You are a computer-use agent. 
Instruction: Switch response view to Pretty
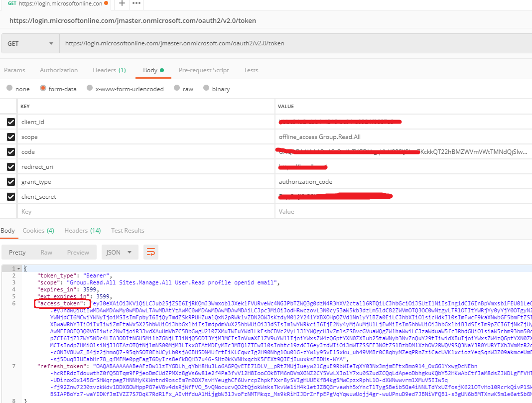tap(17, 253)
